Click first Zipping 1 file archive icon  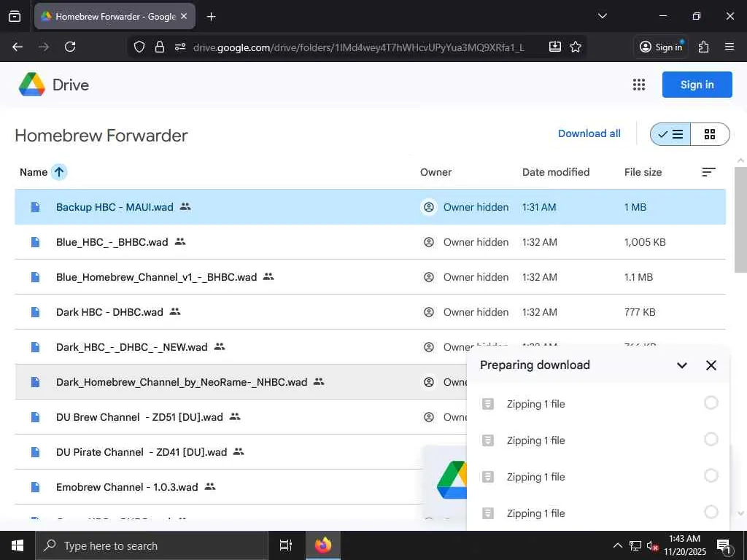click(488, 404)
